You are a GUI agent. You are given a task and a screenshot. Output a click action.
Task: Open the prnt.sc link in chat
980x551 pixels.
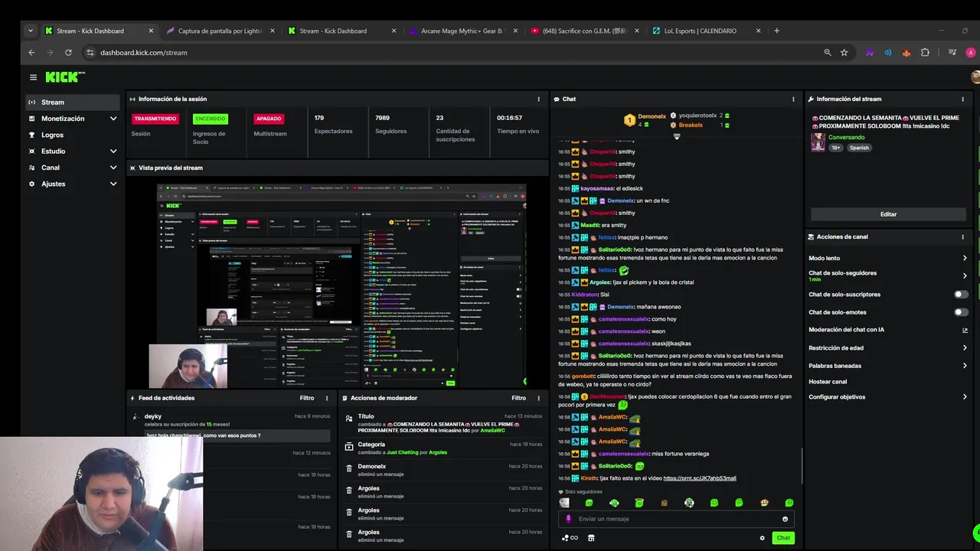tap(700, 478)
